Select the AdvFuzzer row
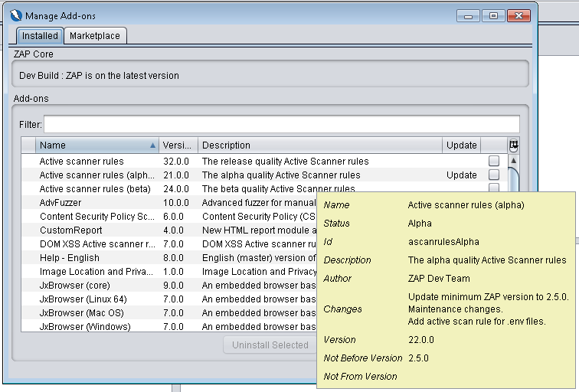The height and width of the screenshot is (392, 579). [x=168, y=203]
